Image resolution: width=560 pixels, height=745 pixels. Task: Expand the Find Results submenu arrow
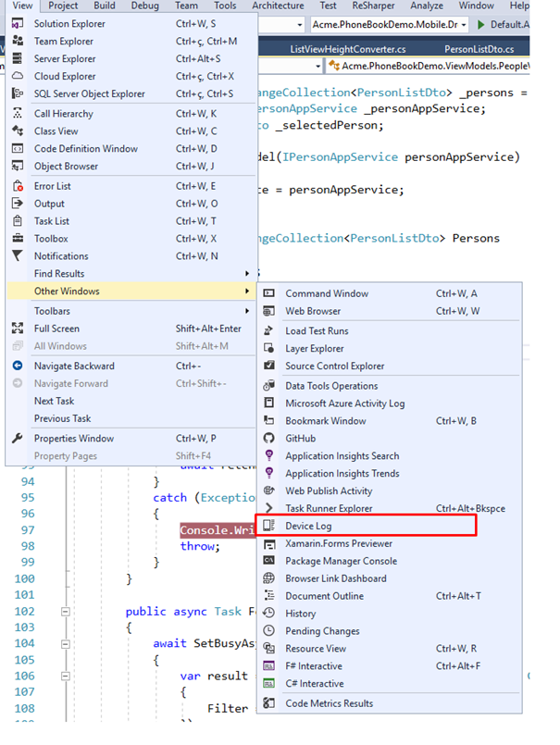click(x=247, y=274)
